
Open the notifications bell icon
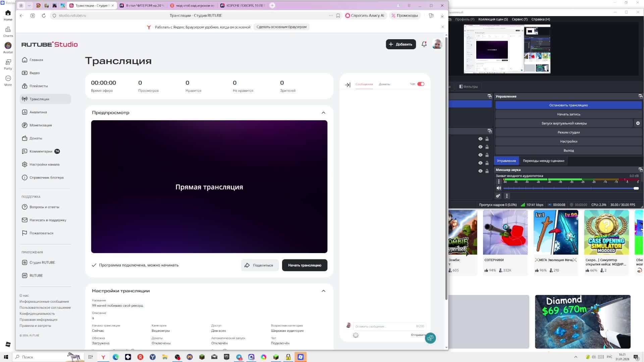[424, 44]
